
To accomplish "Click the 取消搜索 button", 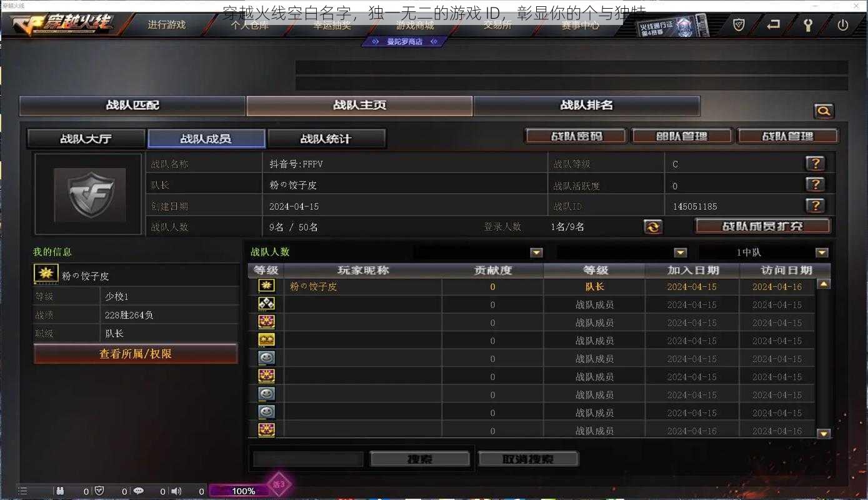I will 529,459.
